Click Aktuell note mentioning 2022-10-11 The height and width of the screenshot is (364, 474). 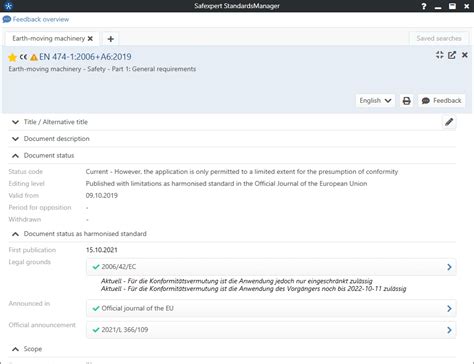coord(254,289)
